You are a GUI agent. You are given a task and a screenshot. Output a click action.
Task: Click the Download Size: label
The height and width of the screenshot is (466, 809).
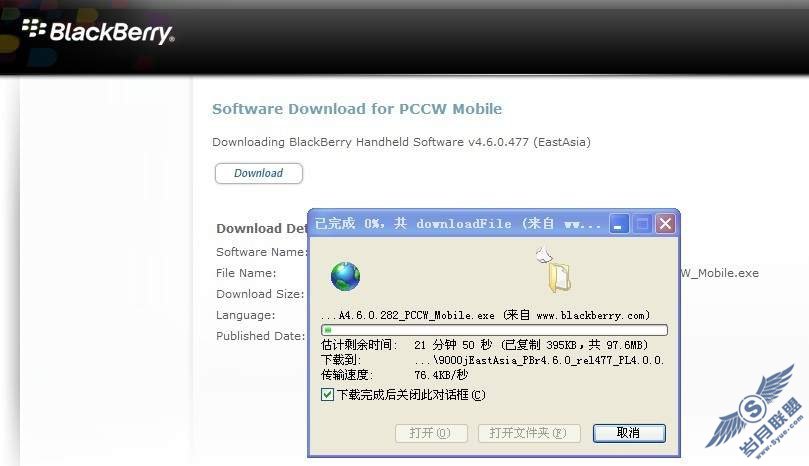pos(260,294)
